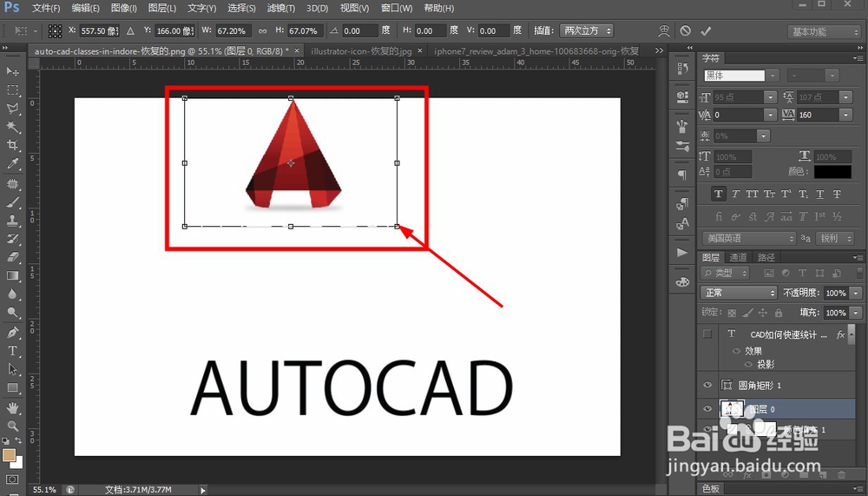
Task: Toggle relative positioning triangle icon
Action: coord(131,31)
